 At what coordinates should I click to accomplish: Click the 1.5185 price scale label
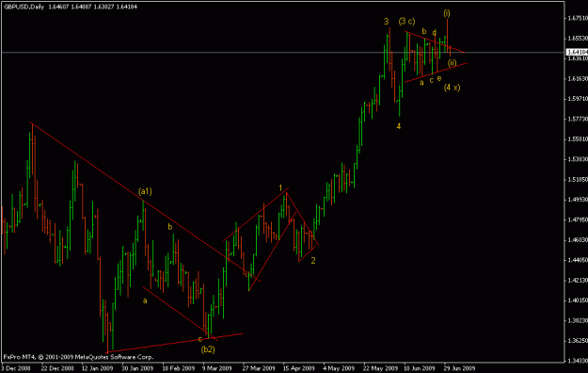pos(578,180)
